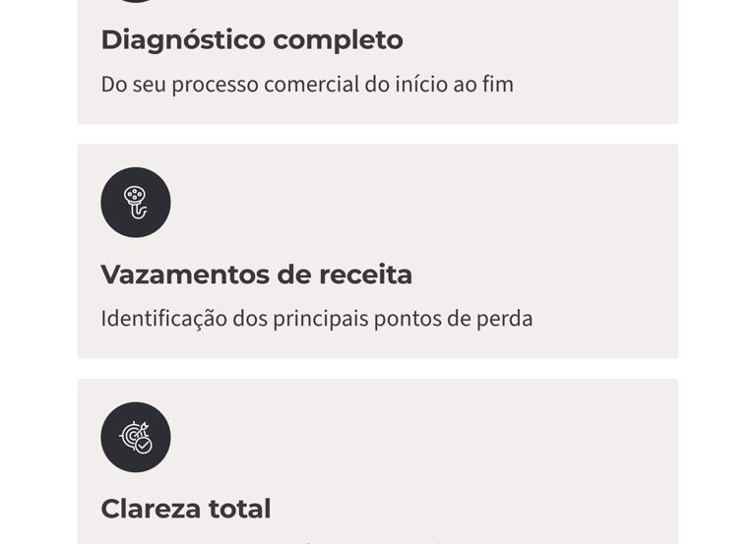The height and width of the screenshot is (544, 756).
Task: Click 'Do seu processo comercial' description text
Action: tap(306, 85)
